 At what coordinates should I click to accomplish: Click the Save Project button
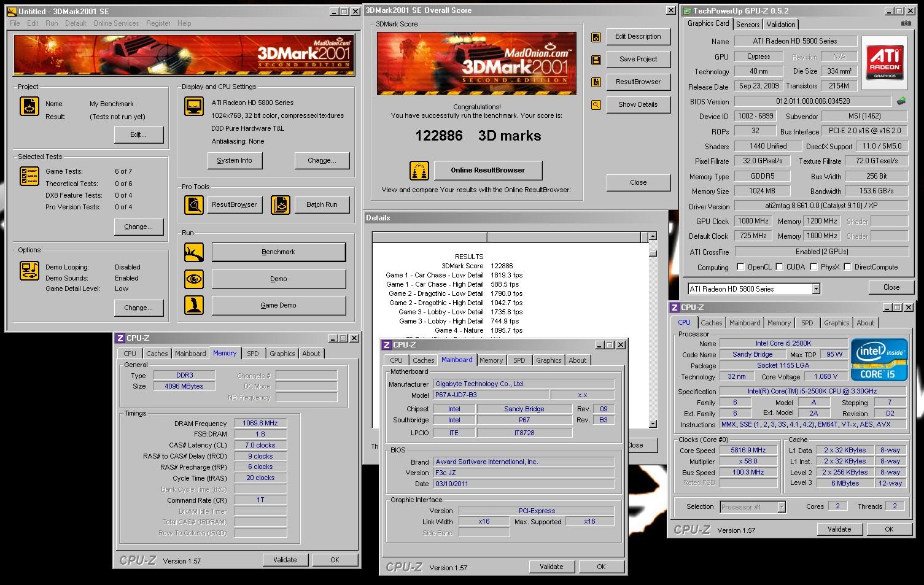[639, 60]
